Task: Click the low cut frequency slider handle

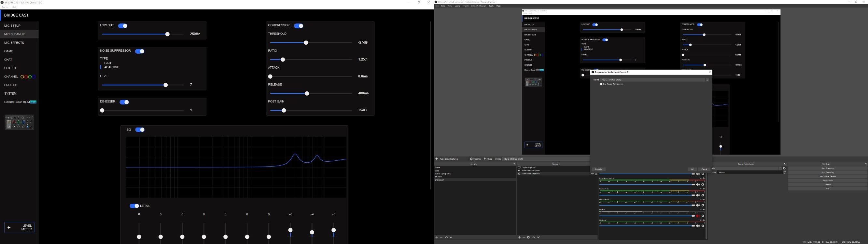Action: [x=167, y=34]
